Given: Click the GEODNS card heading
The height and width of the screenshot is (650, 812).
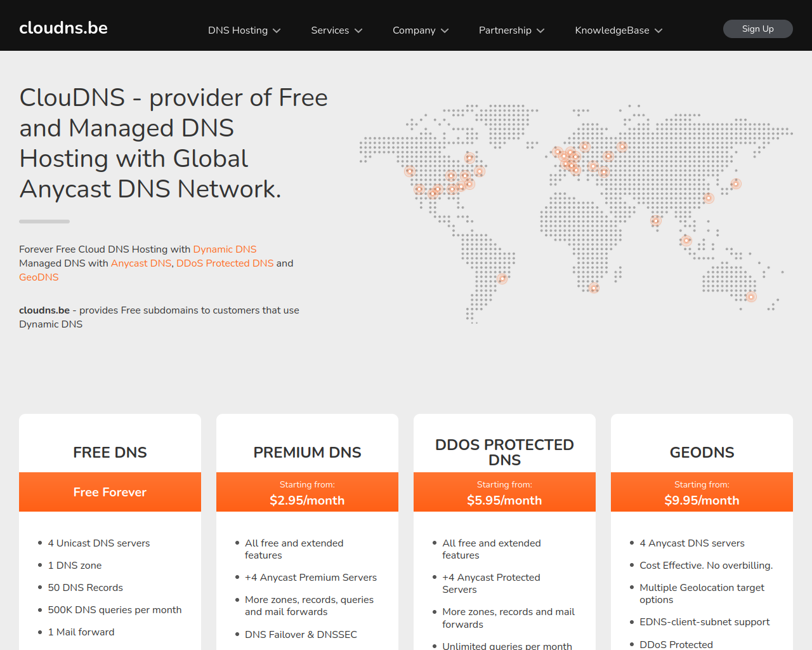Looking at the screenshot, I should coord(702,453).
